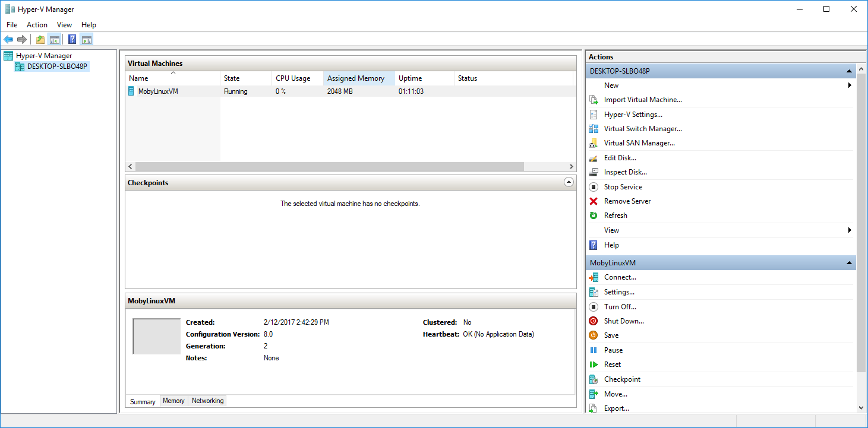868x428 pixels.
Task: Click the red Shut Down icon
Action: click(593, 321)
